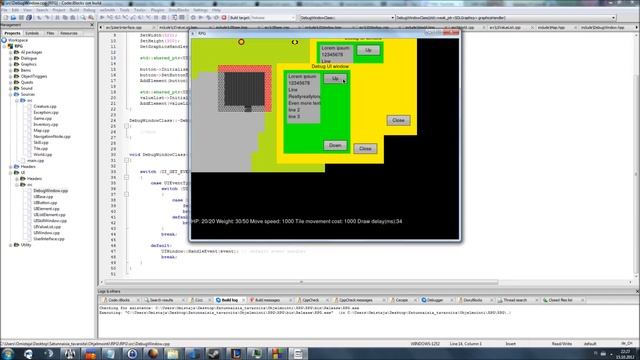Click the red Abort build icon
The image size is (640, 360).
(224, 18)
